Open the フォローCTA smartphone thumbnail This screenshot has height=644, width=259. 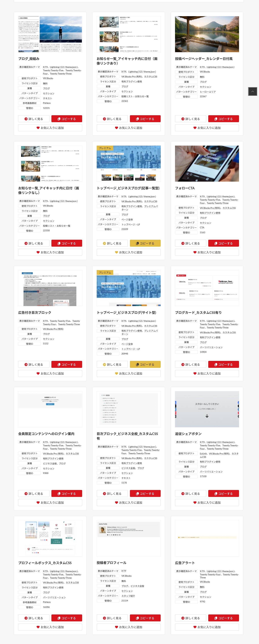coord(207,163)
